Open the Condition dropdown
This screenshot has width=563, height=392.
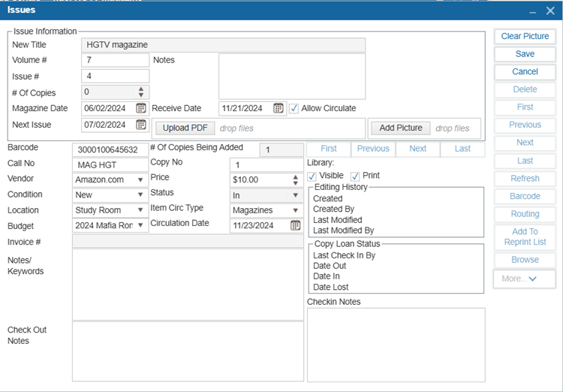(x=140, y=195)
